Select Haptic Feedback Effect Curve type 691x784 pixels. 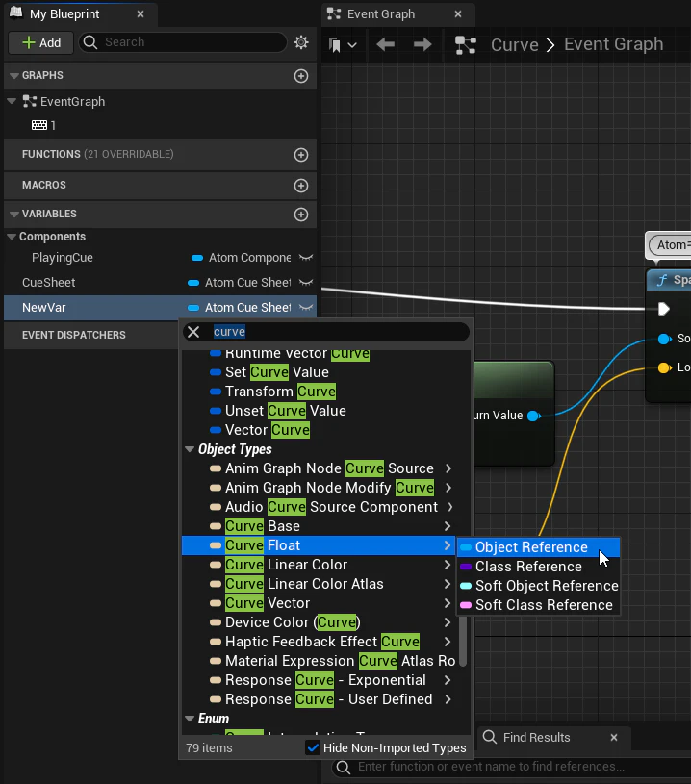322,642
